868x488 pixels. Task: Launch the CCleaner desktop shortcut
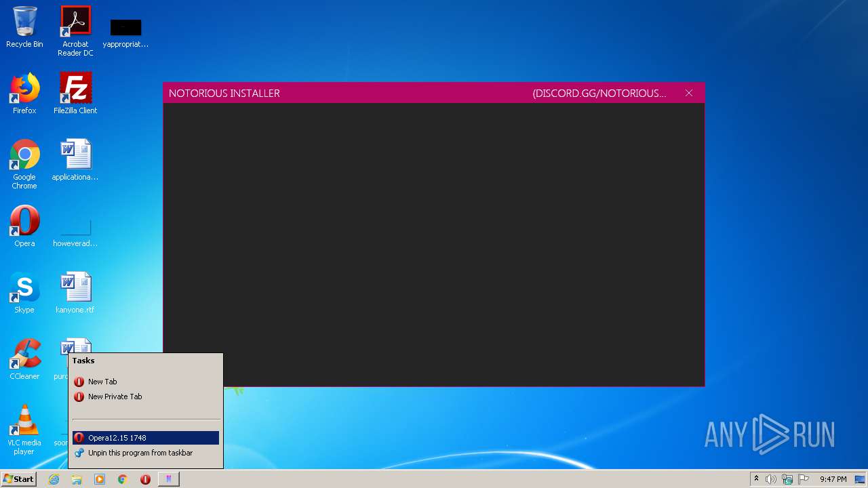click(24, 359)
